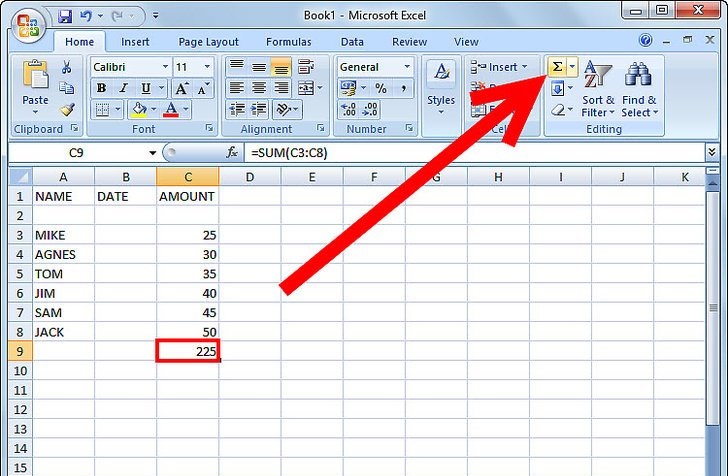Select the Format Painter brush

point(67,110)
